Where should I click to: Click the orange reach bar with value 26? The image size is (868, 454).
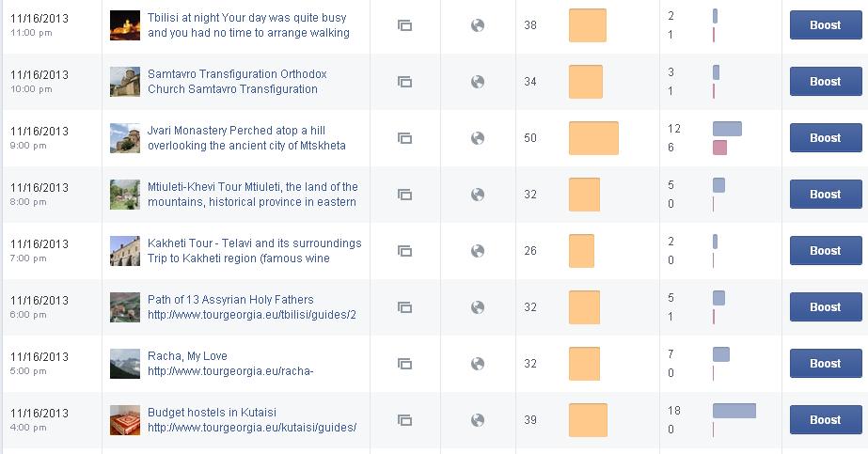pyautogui.click(x=581, y=251)
